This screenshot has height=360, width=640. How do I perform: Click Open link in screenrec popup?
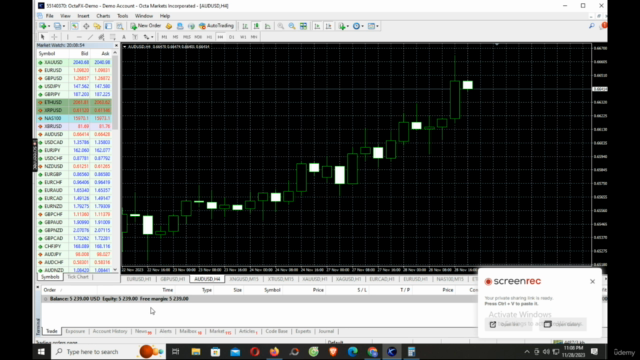[509, 324]
